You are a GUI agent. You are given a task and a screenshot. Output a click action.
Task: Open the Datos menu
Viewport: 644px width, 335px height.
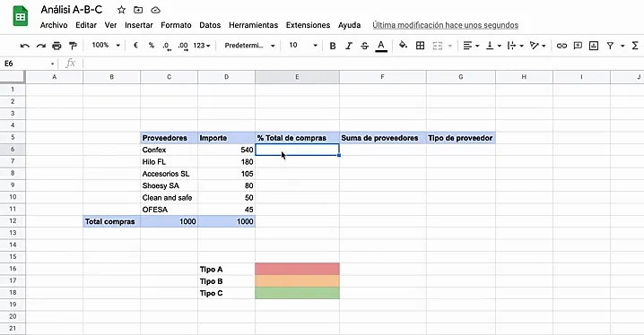click(x=210, y=25)
